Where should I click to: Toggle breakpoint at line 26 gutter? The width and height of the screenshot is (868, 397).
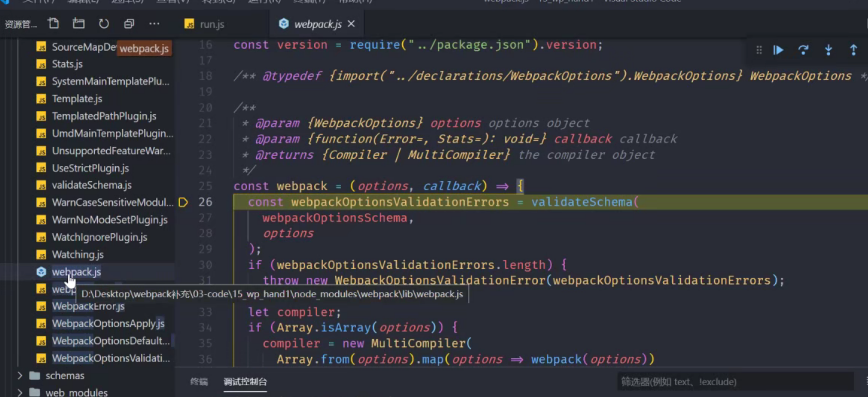[183, 202]
